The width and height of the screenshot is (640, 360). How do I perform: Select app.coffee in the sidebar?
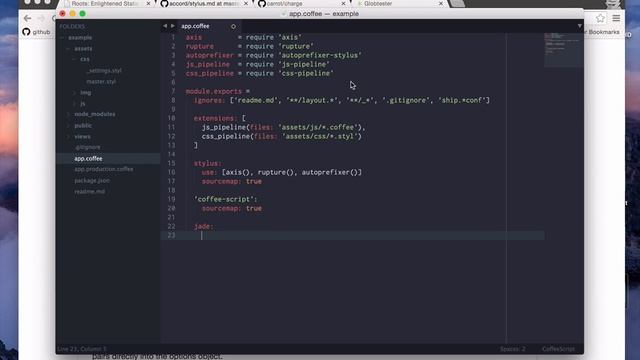pos(88,158)
